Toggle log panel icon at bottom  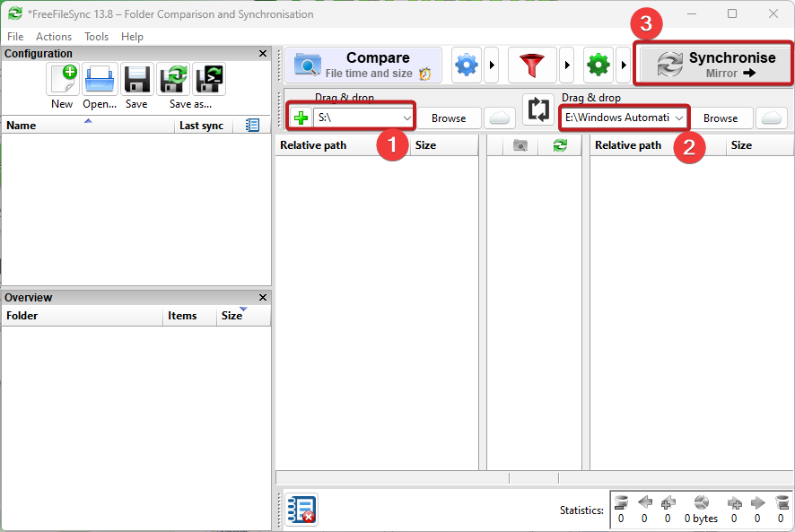pyautogui.click(x=301, y=510)
